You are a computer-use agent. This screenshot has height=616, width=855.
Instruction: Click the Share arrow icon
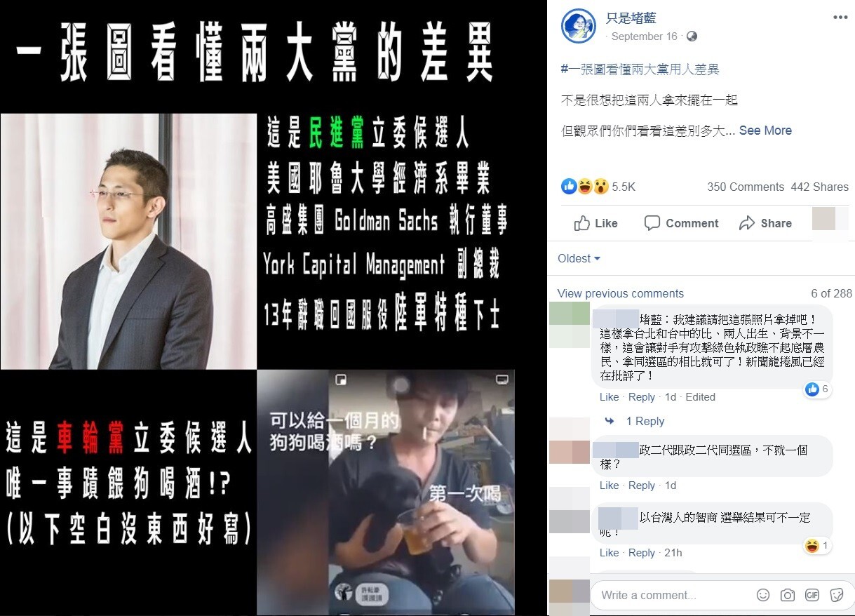click(x=747, y=223)
